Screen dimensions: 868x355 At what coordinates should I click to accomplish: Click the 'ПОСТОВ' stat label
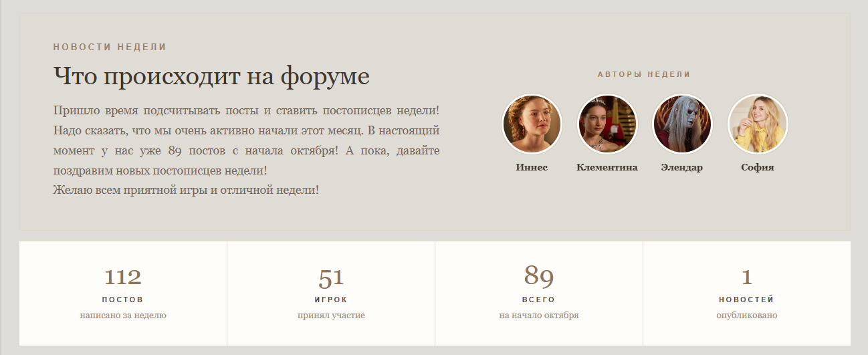click(123, 300)
